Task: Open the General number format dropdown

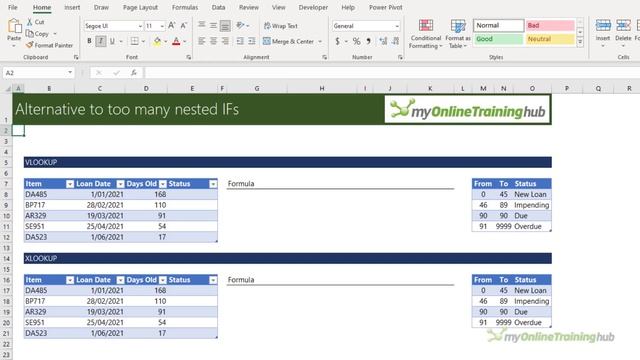Action: [x=397, y=26]
